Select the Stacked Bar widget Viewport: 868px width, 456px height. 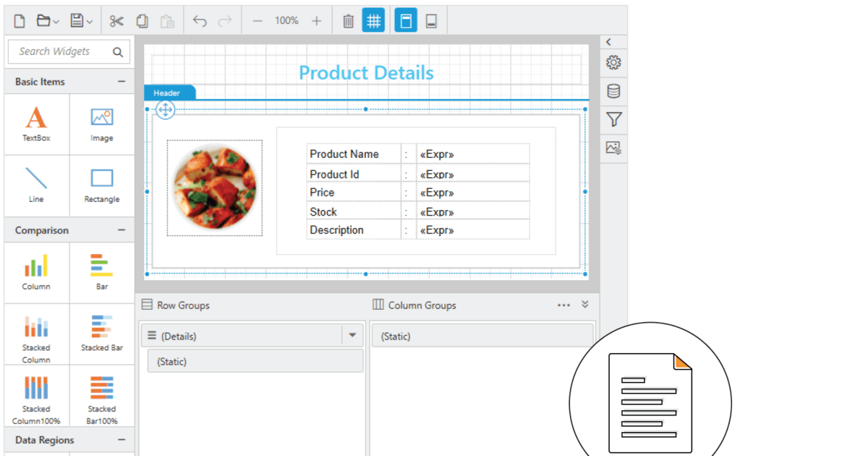102,334
